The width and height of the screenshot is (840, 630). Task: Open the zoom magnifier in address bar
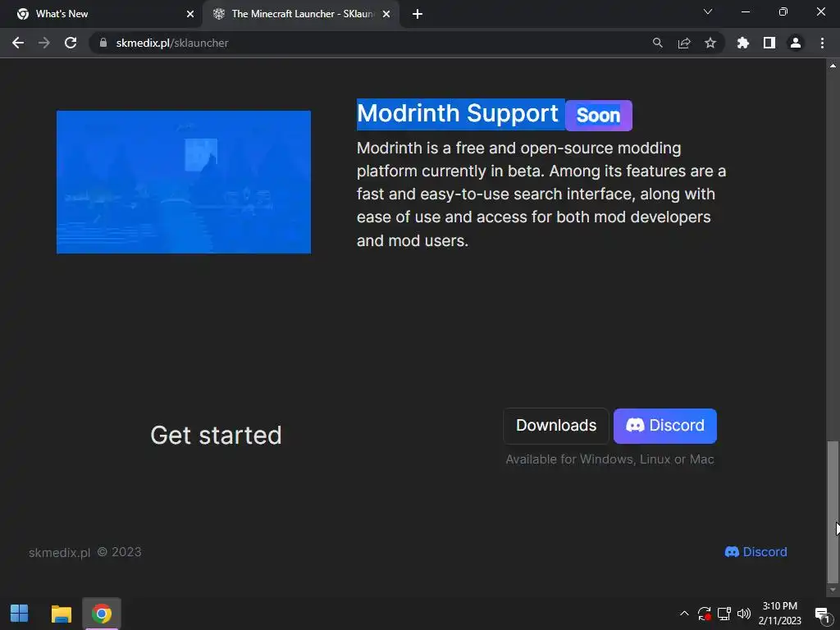pyautogui.click(x=657, y=43)
